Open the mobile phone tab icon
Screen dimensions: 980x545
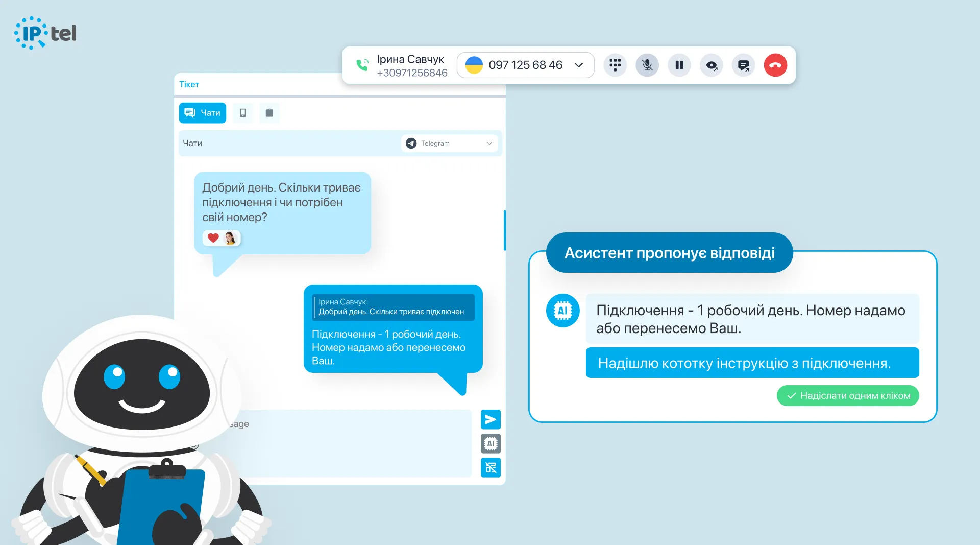click(243, 113)
